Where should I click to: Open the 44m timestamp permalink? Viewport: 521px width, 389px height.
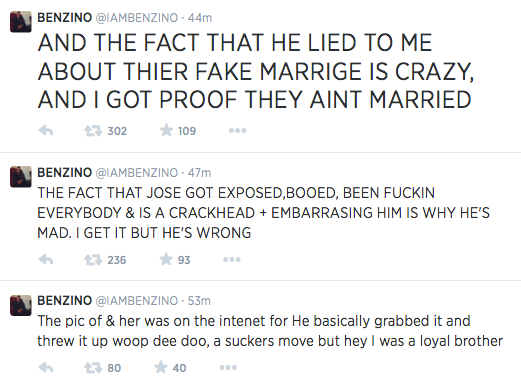(x=200, y=18)
